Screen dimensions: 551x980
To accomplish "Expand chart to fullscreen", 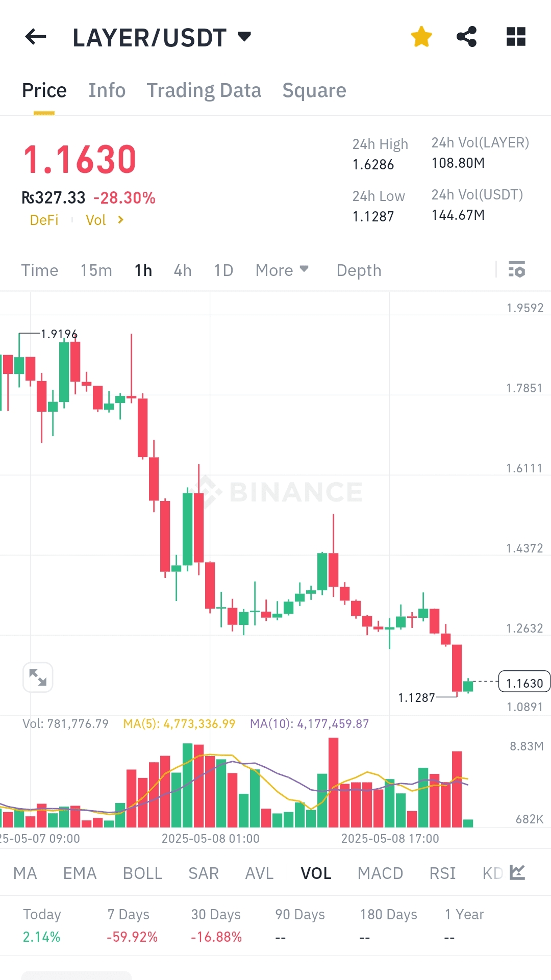I will [x=38, y=677].
